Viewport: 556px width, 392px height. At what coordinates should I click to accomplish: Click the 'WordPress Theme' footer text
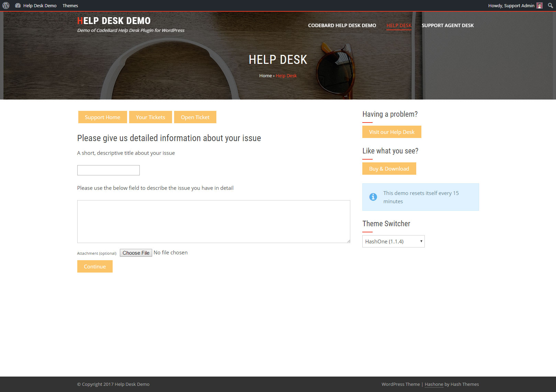[x=401, y=384]
